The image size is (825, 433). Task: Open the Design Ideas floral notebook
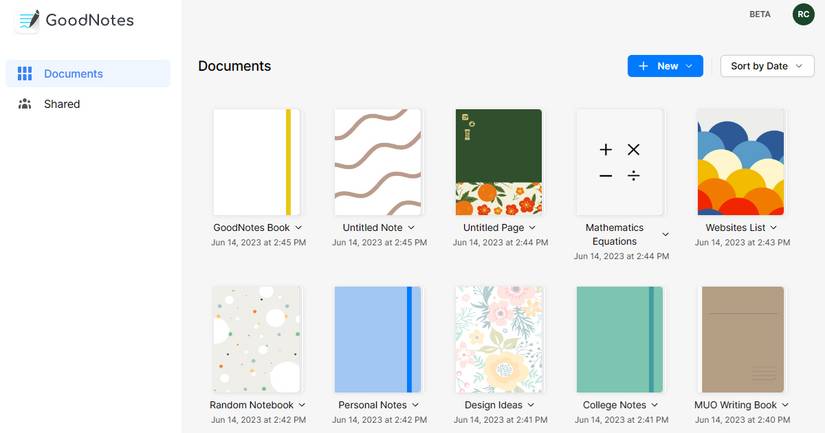(x=499, y=339)
